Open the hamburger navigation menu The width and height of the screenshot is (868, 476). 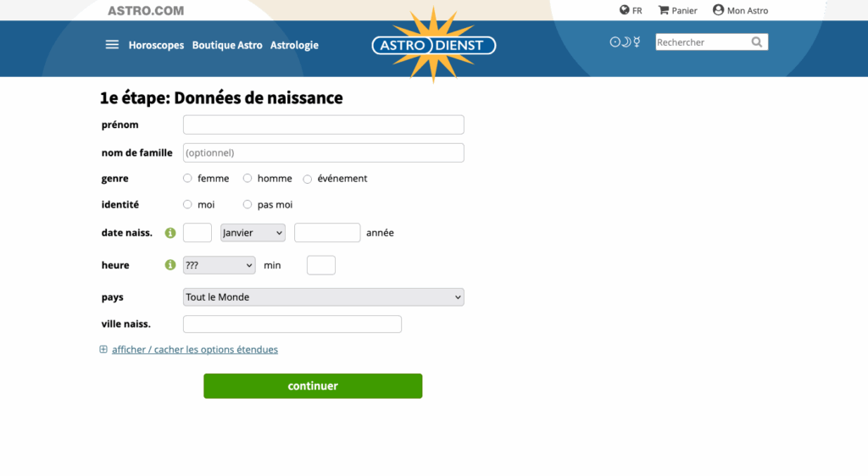click(x=112, y=45)
